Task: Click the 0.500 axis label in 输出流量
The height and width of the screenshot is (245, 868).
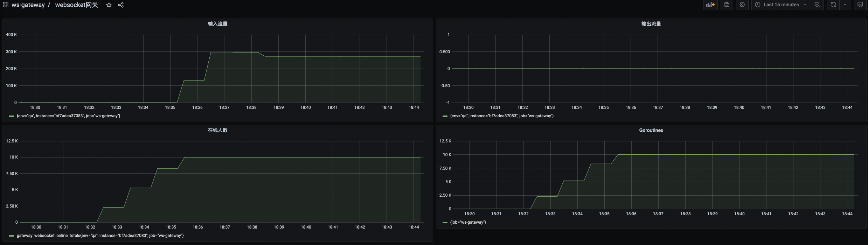Action: pyautogui.click(x=445, y=52)
